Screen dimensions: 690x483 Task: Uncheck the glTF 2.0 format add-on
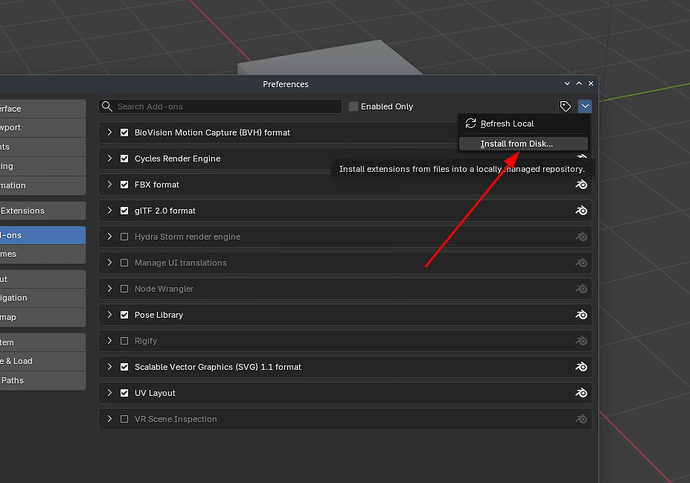(125, 211)
